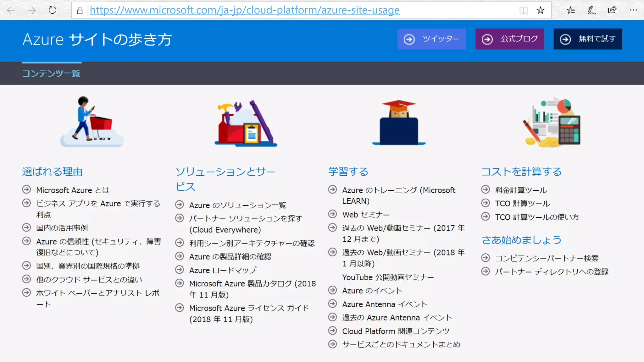Screen dimensions: 644x362
Task: Click arrow icon beside Azure のイベント
Action: [x=332, y=290]
